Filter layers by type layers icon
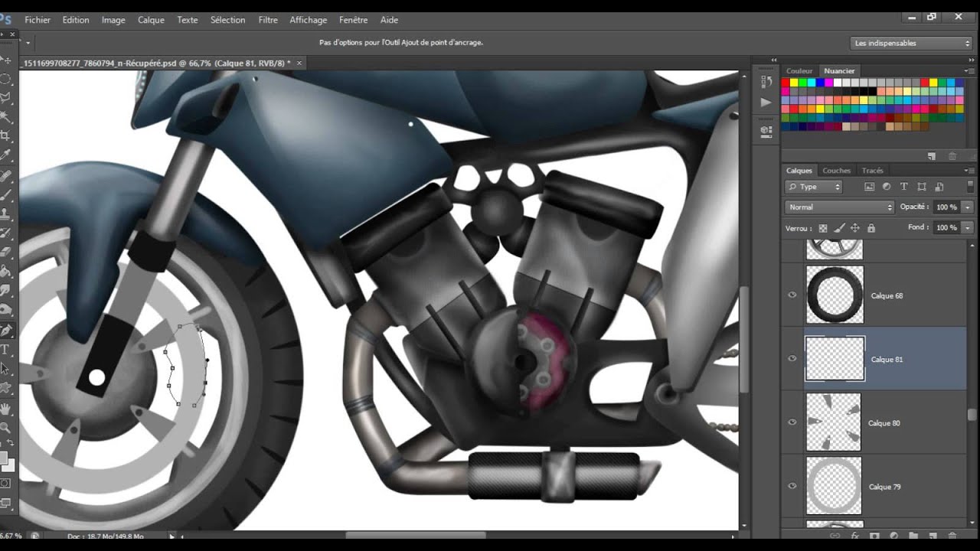The height and width of the screenshot is (551, 980). (x=904, y=187)
